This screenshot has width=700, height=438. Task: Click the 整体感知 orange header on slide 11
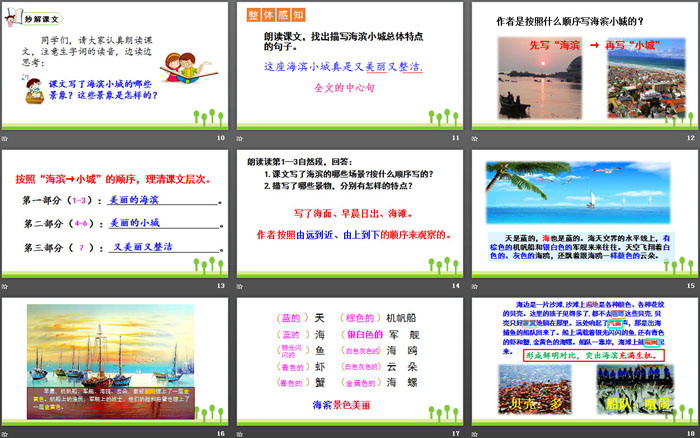277,15
